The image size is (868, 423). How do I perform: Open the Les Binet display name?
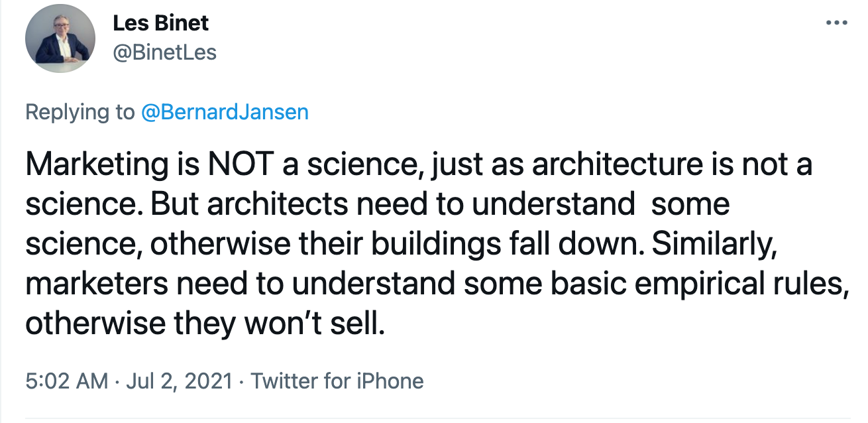tap(161, 23)
